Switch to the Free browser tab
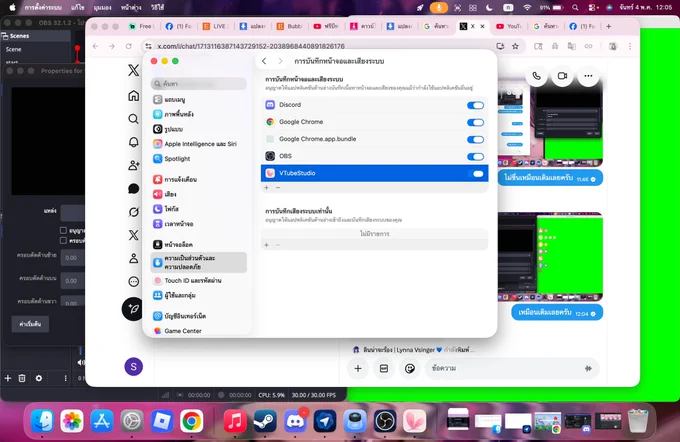Screen dimensions: 680x442 [x=141, y=26]
